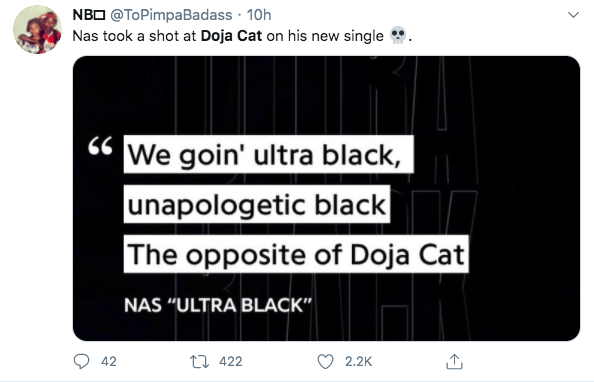This screenshot has width=594, height=382.
Task: Open the share tweet icon
Action: pyautogui.click(x=454, y=361)
